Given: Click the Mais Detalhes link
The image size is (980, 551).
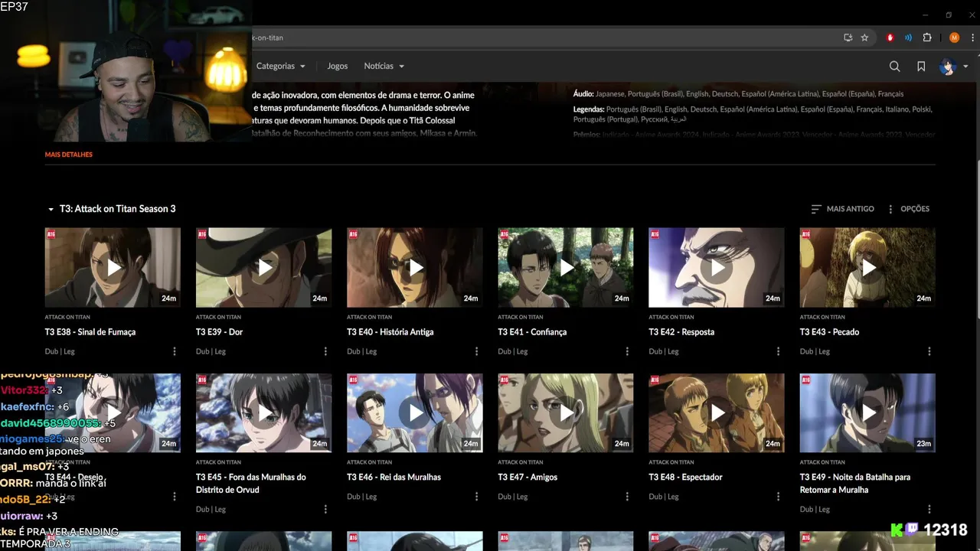Looking at the screenshot, I should point(69,155).
